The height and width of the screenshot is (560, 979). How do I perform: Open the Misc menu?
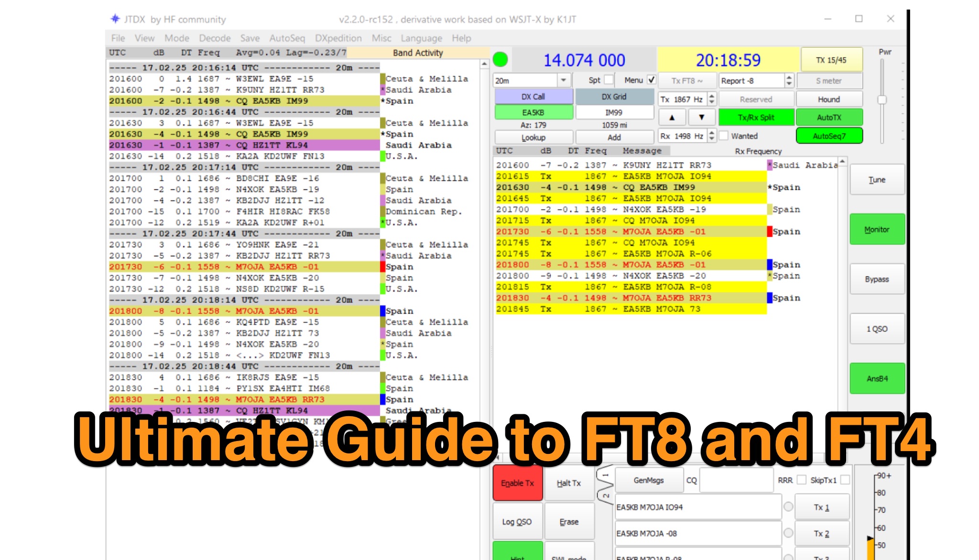[381, 38]
